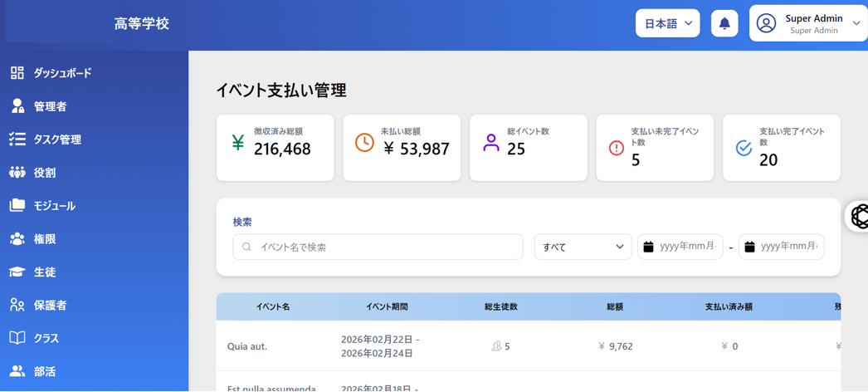Image resolution: width=868 pixels, height=392 pixels.
Task: Click the タスク管理 checklist icon
Action: 17,140
